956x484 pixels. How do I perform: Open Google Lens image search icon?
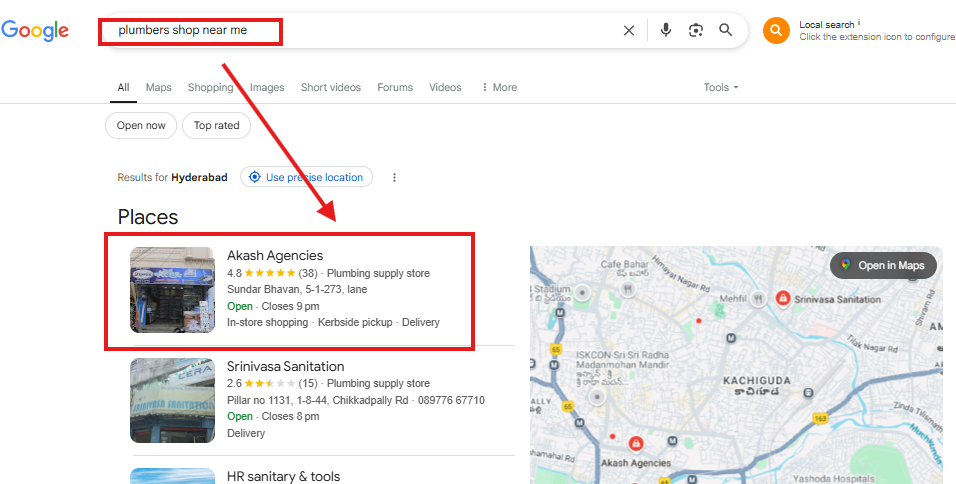tap(696, 30)
